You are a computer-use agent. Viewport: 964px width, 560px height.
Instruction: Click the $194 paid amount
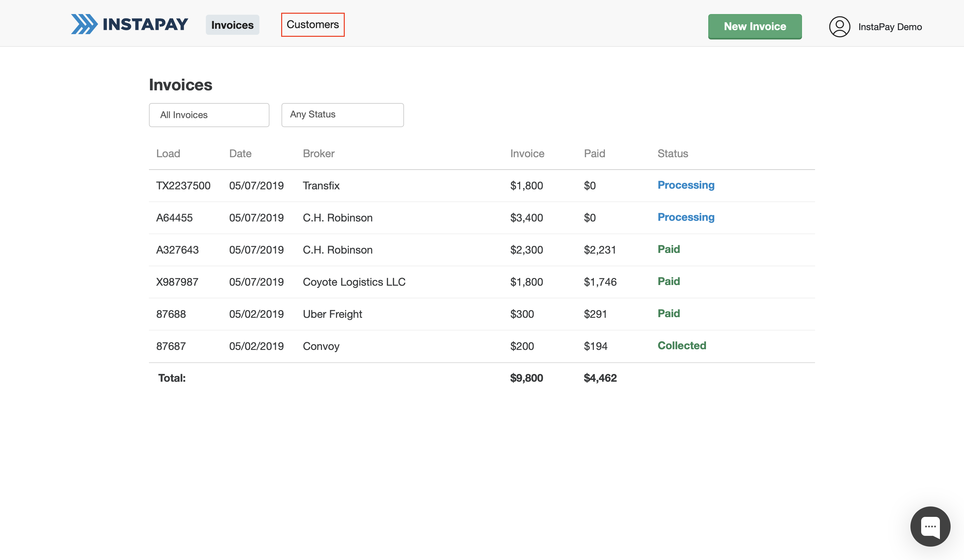595,346
